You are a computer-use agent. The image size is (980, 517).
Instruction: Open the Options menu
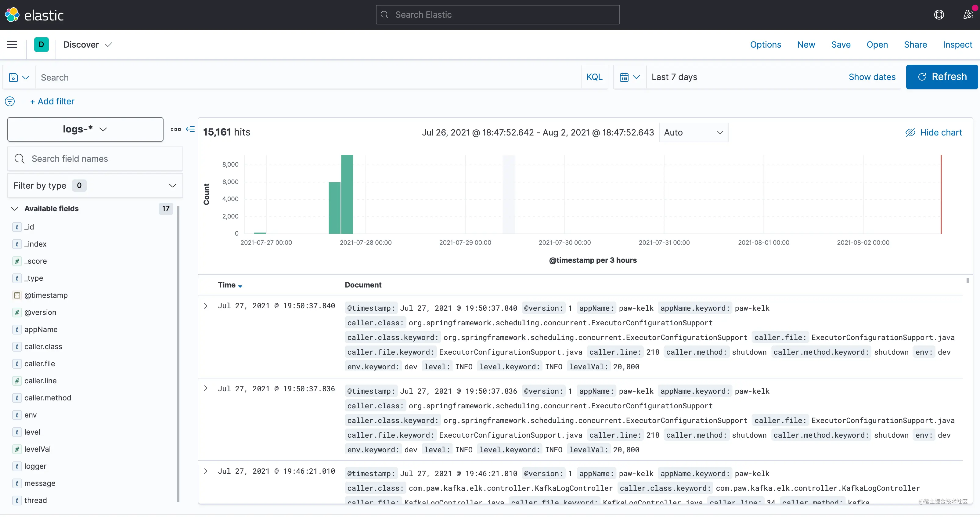[x=766, y=45]
